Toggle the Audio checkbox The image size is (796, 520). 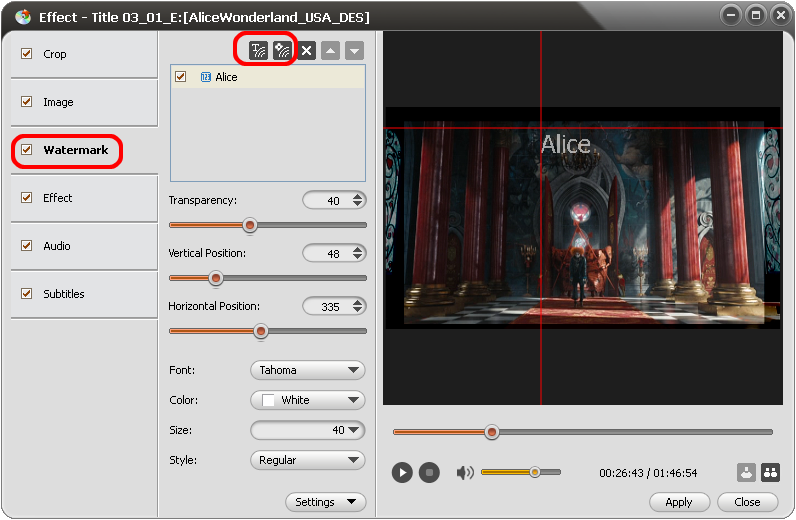(26, 245)
